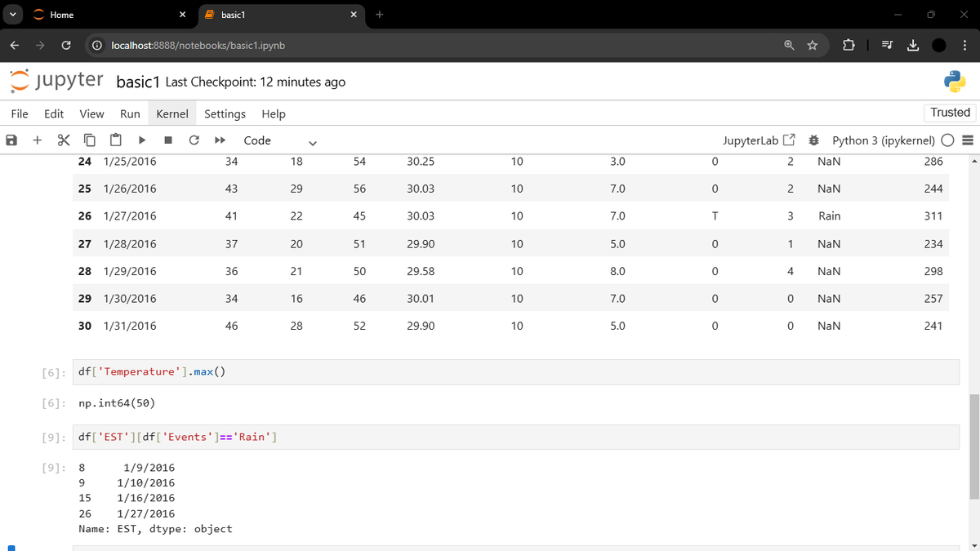Click date 1/31/2016 in row 30

(130, 326)
